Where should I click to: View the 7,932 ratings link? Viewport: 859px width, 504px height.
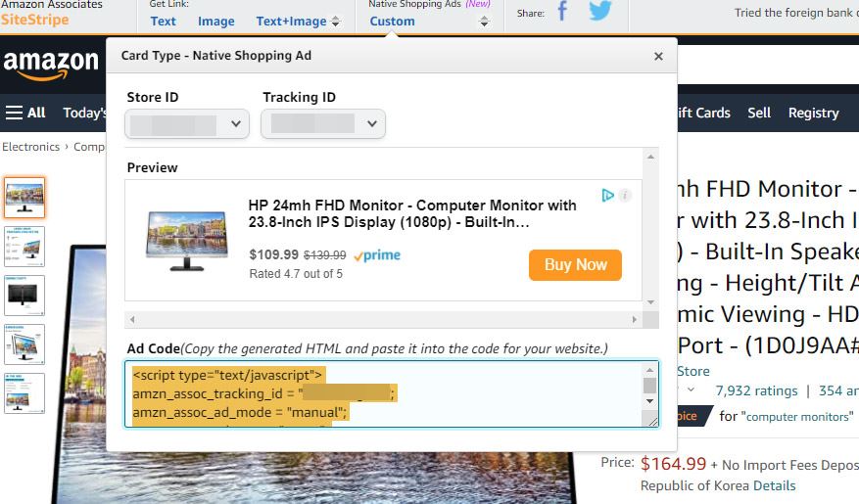[x=756, y=390]
